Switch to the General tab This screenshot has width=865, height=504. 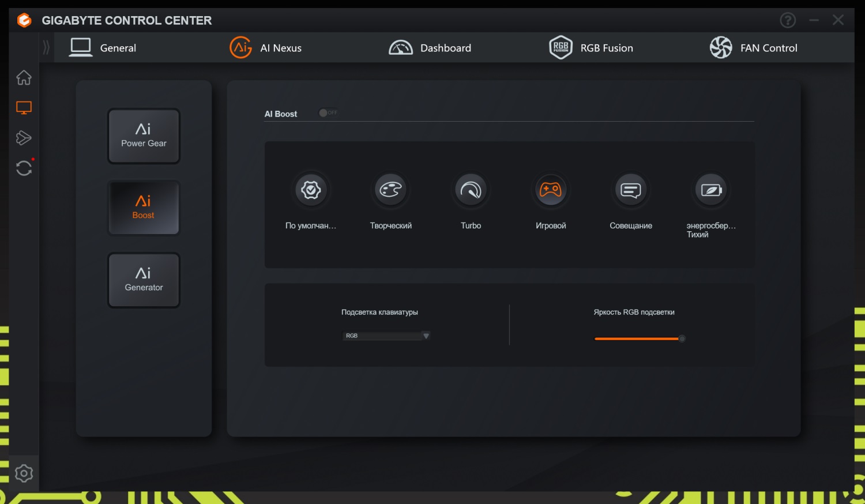(x=103, y=48)
